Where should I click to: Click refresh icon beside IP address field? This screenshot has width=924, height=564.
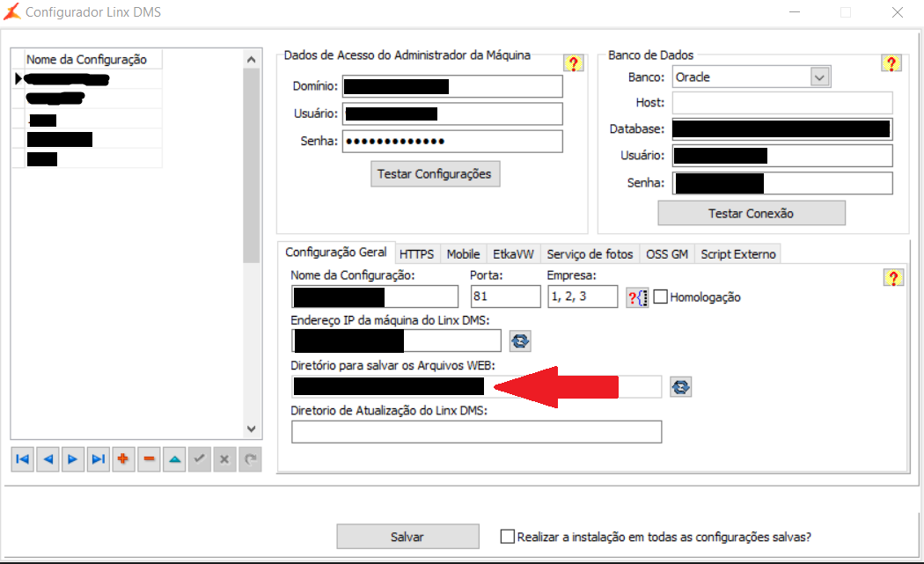(x=520, y=341)
